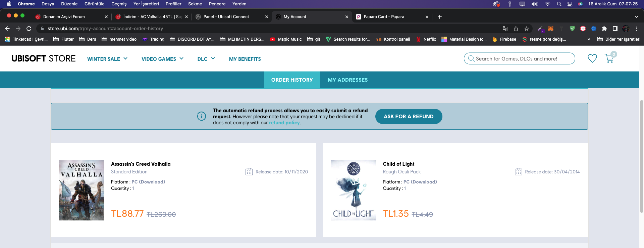Screen dimensions: 644x248
Task: Open the blue globe gear extension
Action: tap(594, 29)
